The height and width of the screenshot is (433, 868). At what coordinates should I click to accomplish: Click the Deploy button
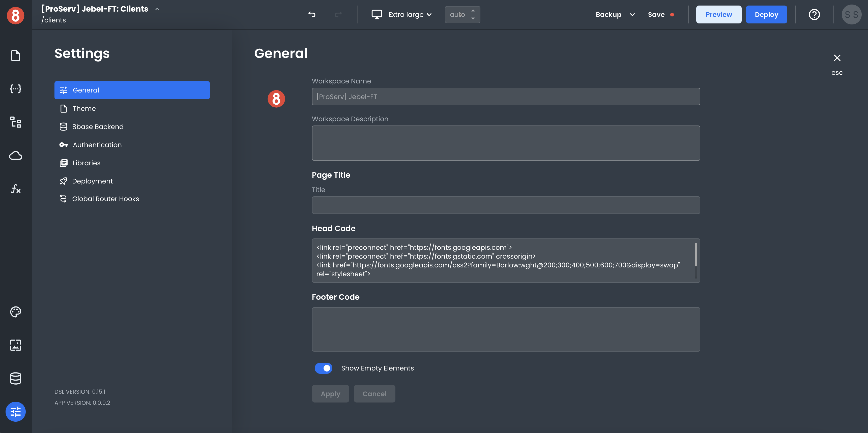(766, 14)
